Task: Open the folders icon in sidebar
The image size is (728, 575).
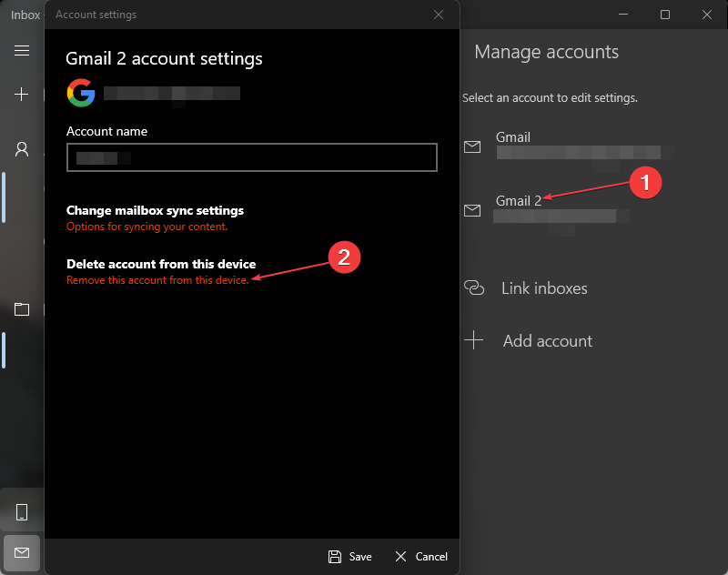Action: click(22, 309)
